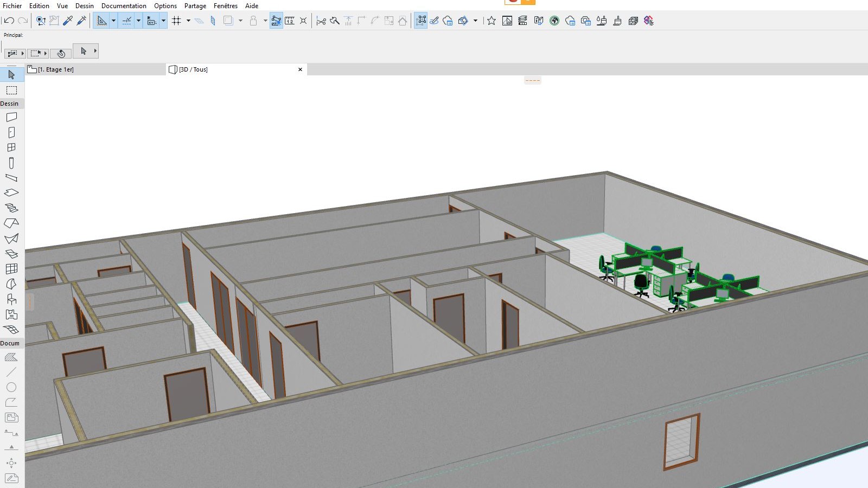Viewport: 868px width, 488px height.
Task: Expand the grid snap dropdown arrow
Action: click(188, 21)
